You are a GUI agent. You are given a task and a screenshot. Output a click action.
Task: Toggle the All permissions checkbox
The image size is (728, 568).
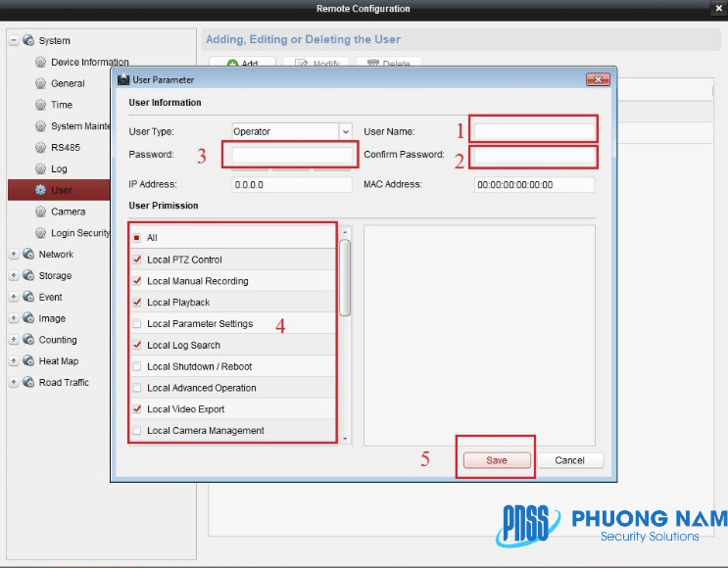137,238
